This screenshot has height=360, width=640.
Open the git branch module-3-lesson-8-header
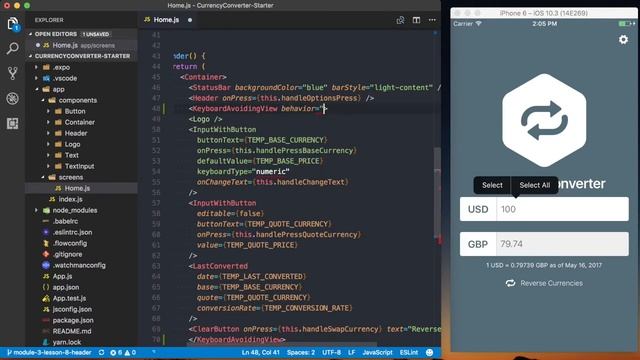(49, 352)
